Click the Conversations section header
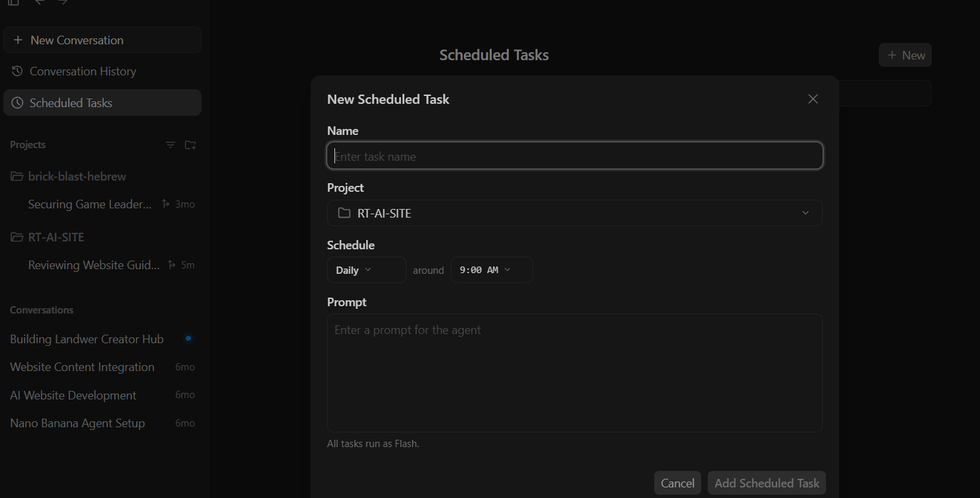The height and width of the screenshot is (498, 980). tap(42, 310)
